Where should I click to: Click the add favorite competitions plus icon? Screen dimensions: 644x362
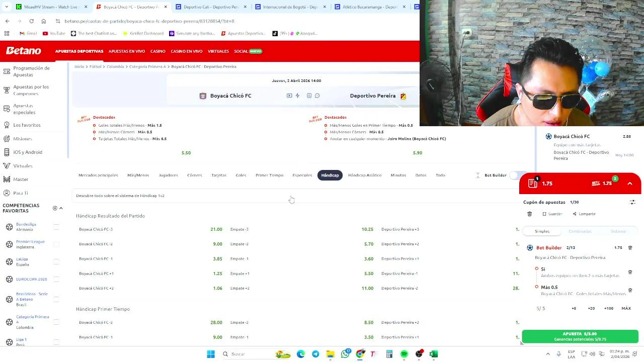click(x=55, y=208)
